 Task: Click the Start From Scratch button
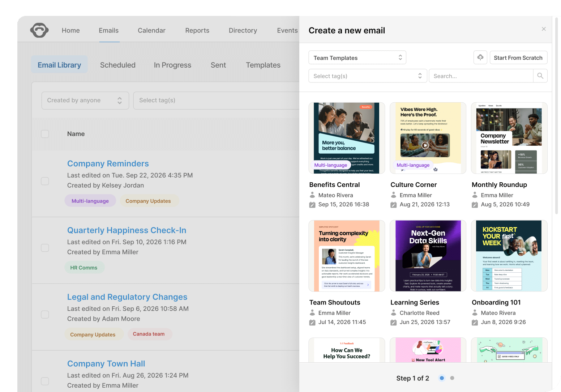[518, 57]
